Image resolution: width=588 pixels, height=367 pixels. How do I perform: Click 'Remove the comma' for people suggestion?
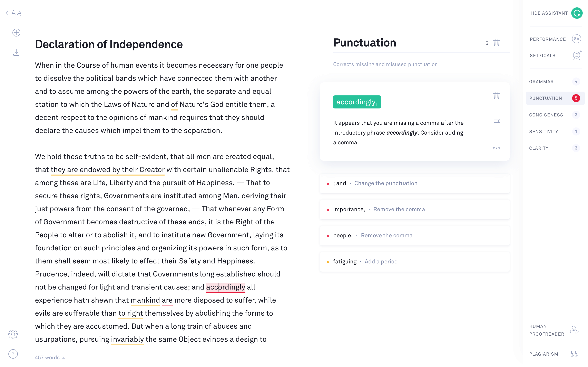pos(386,235)
